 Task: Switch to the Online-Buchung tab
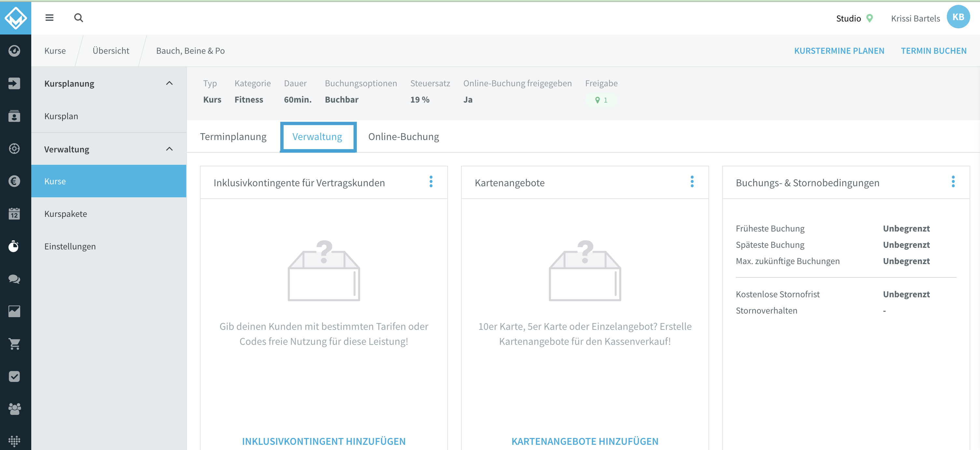point(403,136)
